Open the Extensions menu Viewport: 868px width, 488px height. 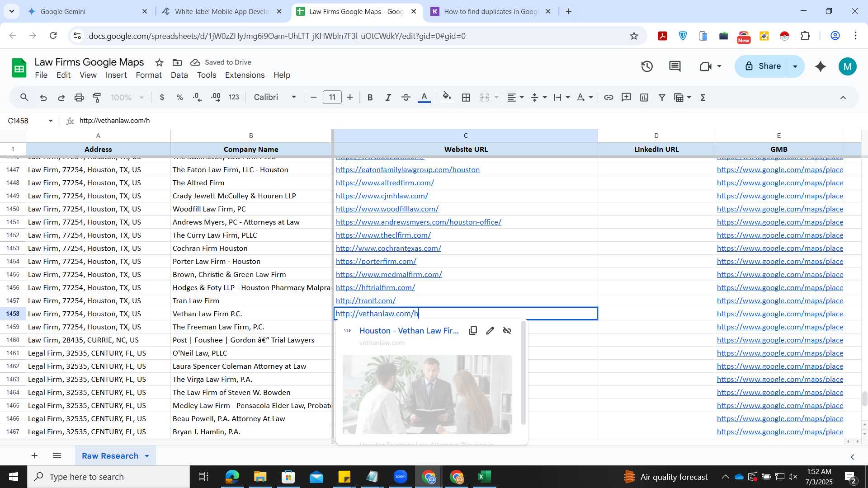click(x=245, y=75)
